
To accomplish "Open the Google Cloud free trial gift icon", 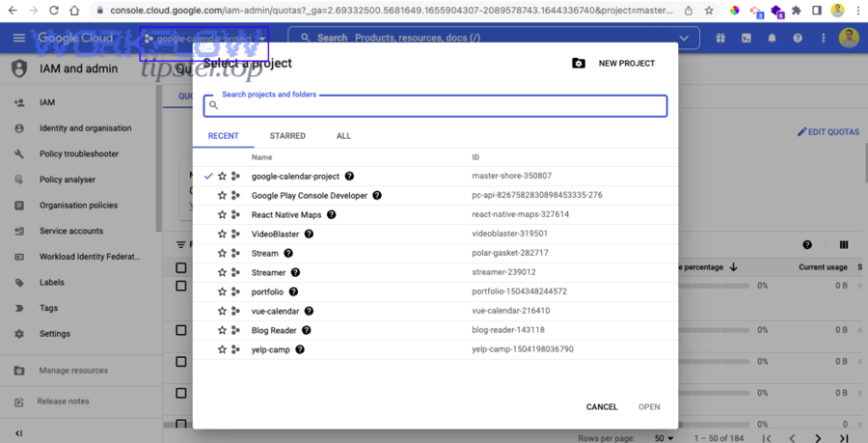I will 720,39.
